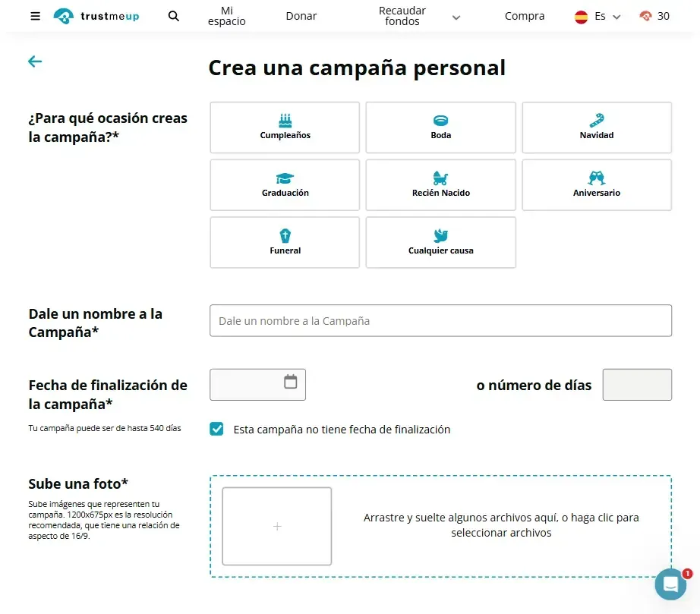This screenshot has width=700, height=614.
Task: Select the Recién Nacido occasion card
Action: click(440, 185)
